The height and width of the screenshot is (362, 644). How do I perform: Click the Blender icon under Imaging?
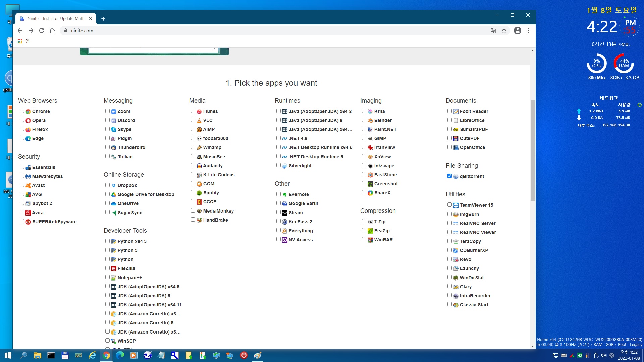370,120
